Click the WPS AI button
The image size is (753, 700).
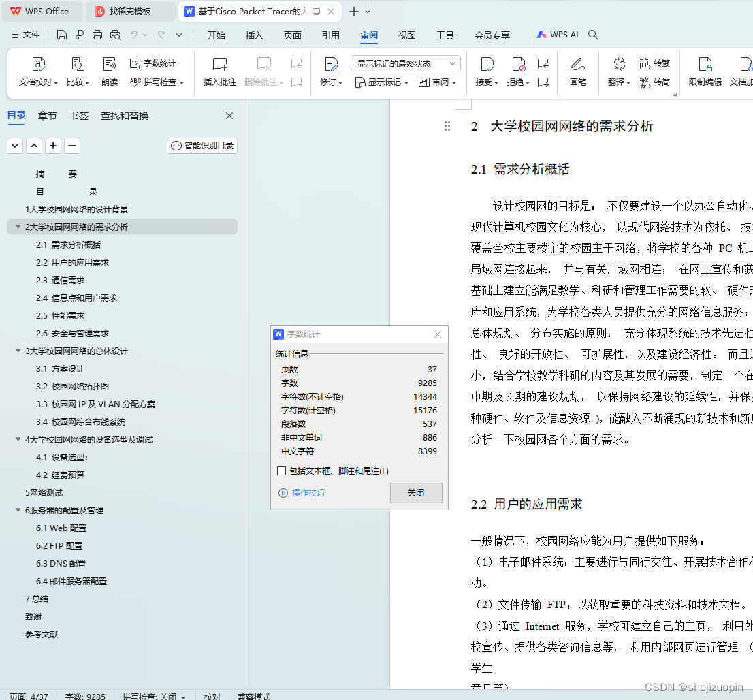pos(558,35)
